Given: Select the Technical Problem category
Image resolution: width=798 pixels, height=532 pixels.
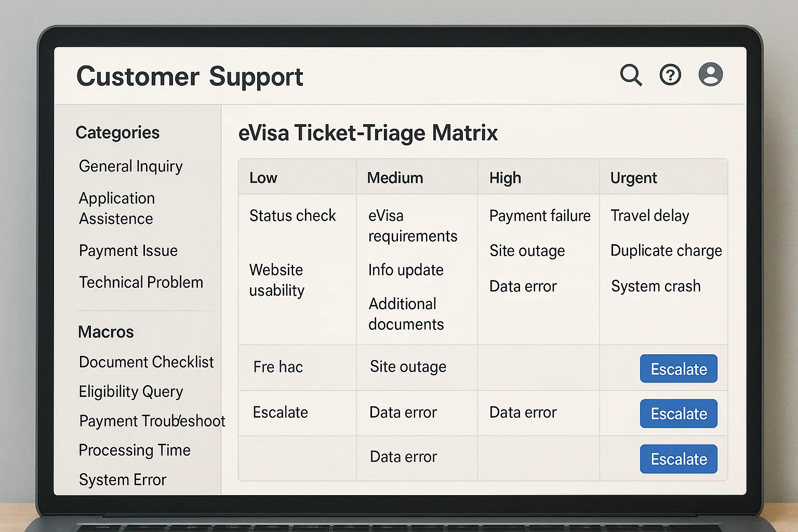Looking at the screenshot, I should (x=141, y=282).
